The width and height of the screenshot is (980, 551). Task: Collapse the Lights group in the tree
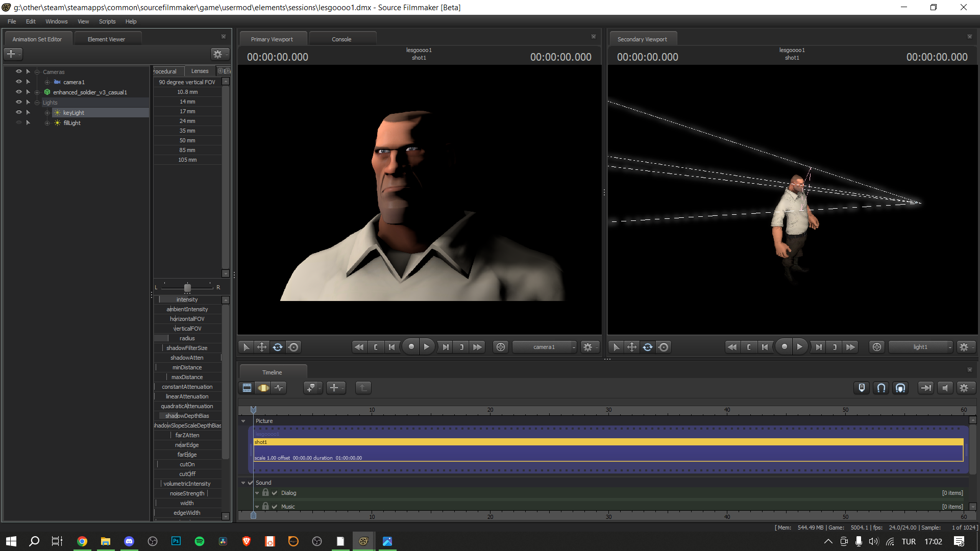click(x=37, y=103)
